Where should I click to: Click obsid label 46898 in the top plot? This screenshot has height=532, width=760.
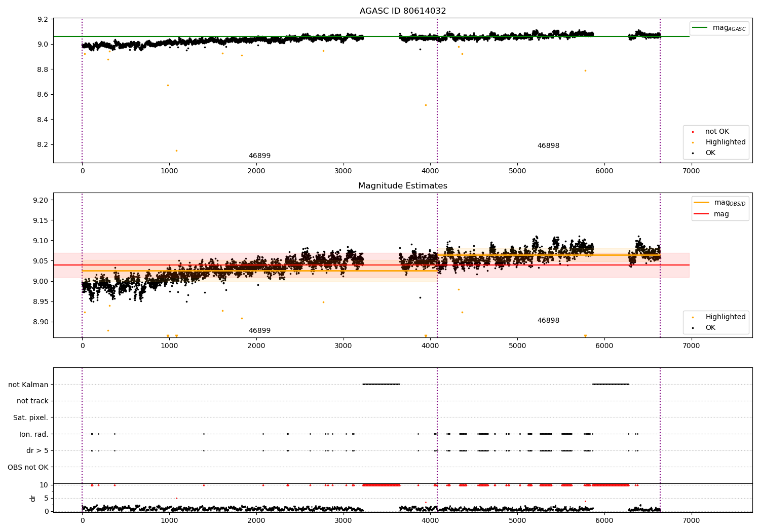click(x=548, y=146)
